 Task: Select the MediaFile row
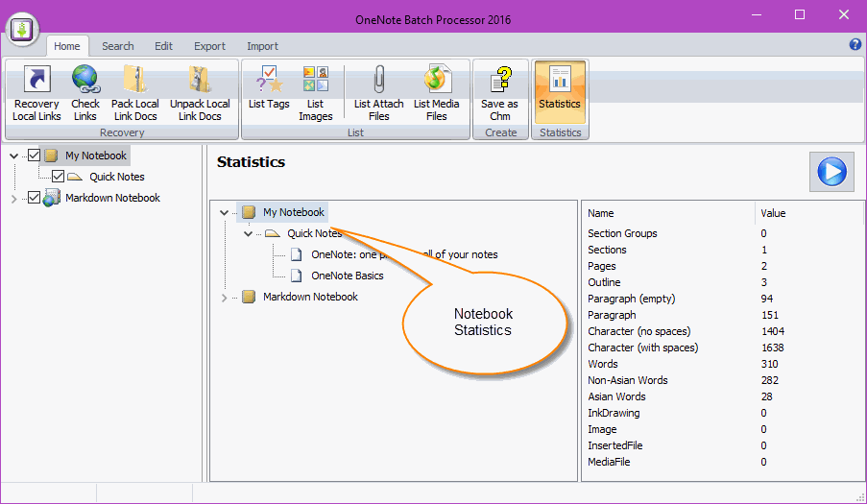tap(722, 462)
